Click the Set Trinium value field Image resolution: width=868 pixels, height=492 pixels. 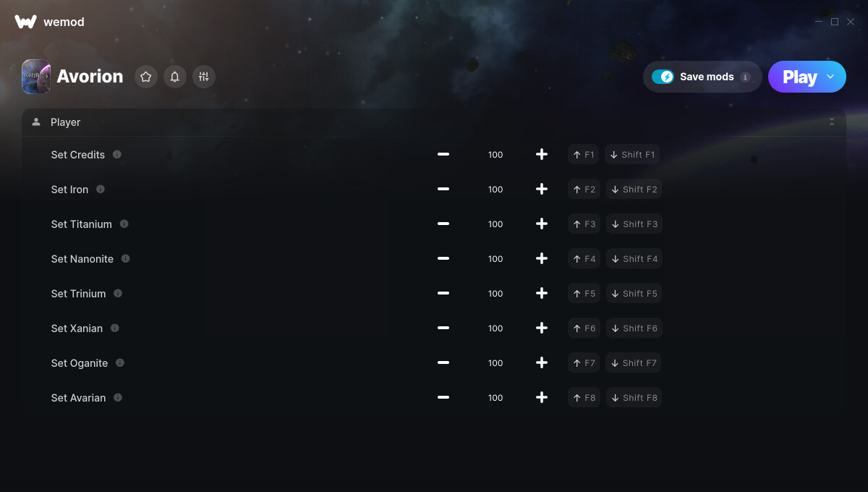(495, 293)
